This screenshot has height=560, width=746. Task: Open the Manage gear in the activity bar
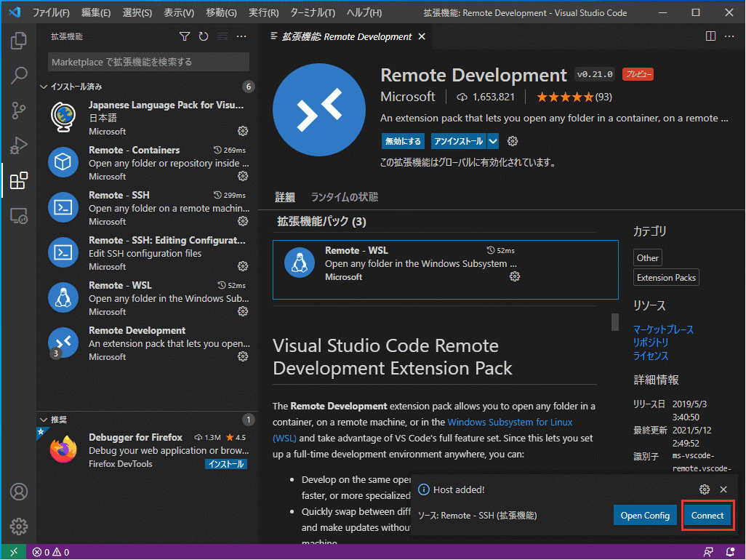(x=19, y=527)
